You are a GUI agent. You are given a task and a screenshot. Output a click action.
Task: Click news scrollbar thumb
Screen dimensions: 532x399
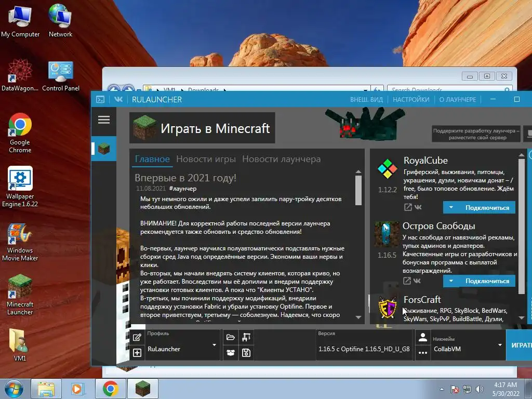point(358,191)
